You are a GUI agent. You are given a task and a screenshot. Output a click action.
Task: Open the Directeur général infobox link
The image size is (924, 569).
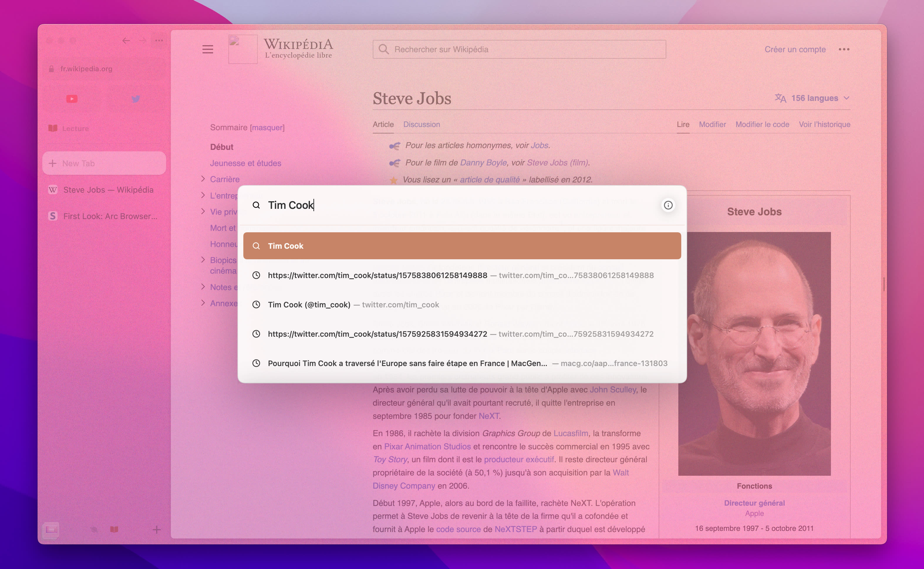pos(754,503)
